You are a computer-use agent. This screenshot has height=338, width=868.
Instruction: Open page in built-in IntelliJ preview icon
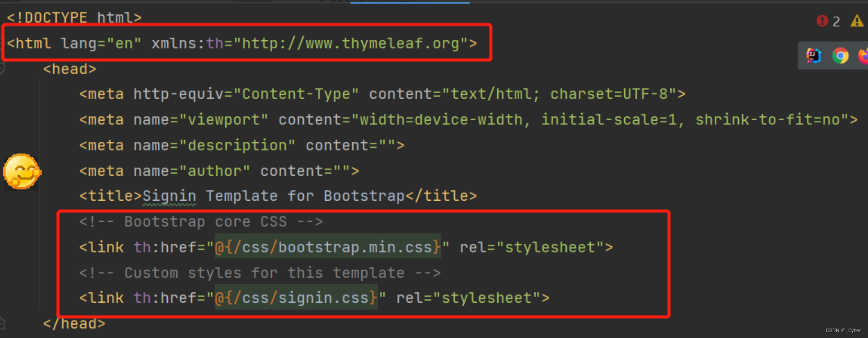(813, 56)
